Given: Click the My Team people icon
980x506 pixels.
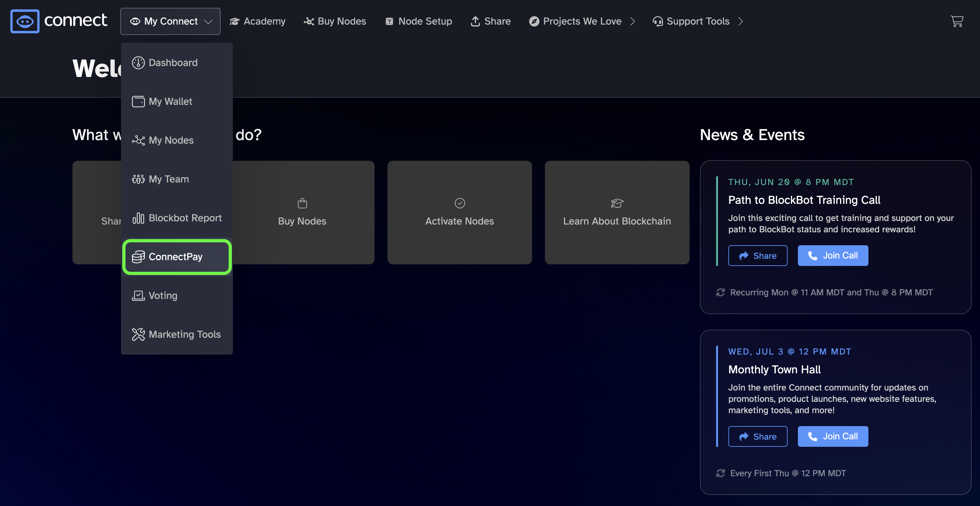Looking at the screenshot, I should 138,179.
